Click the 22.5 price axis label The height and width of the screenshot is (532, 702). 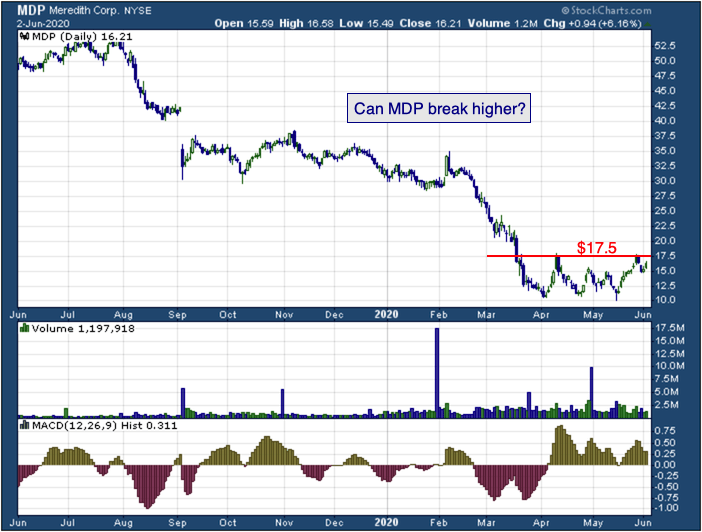tap(665, 226)
